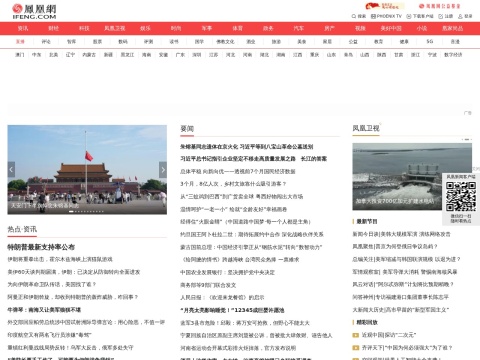Select 财经 in red navigation bar
480x360 pixels.
(53, 28)
